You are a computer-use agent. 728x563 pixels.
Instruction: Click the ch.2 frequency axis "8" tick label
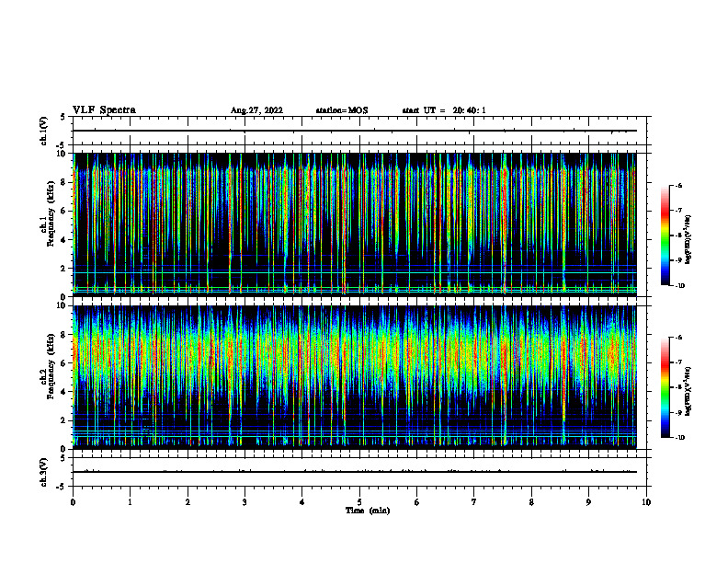tap(64, 335)
